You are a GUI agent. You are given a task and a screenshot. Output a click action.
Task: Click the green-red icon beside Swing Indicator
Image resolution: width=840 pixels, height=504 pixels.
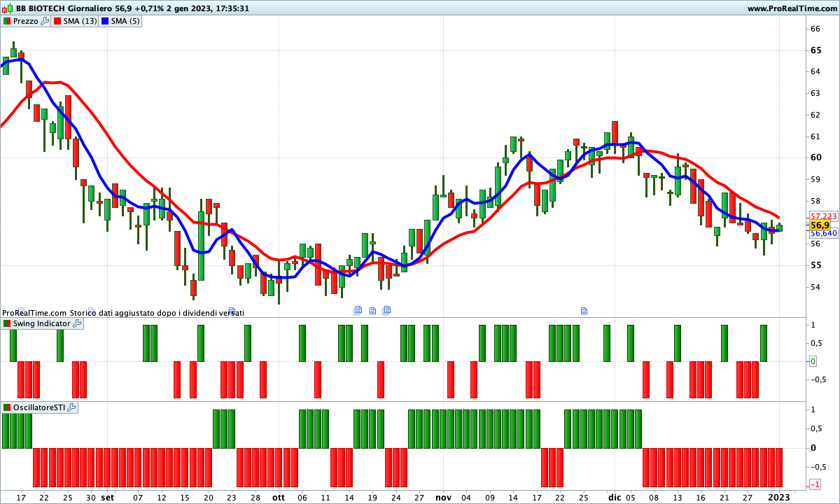(x=7, y=323)
